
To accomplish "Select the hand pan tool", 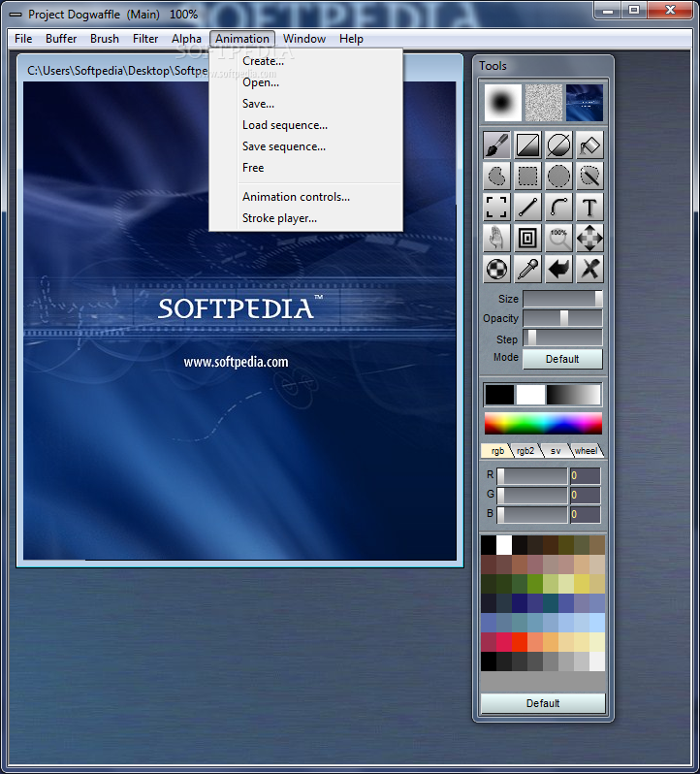I will [x=496, y=239].
